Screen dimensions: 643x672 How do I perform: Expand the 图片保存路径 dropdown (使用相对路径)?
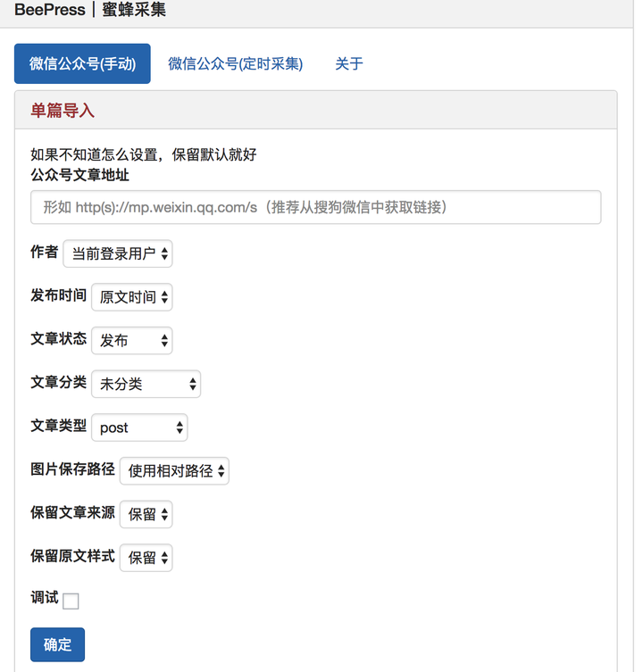[x=174, y=470]
